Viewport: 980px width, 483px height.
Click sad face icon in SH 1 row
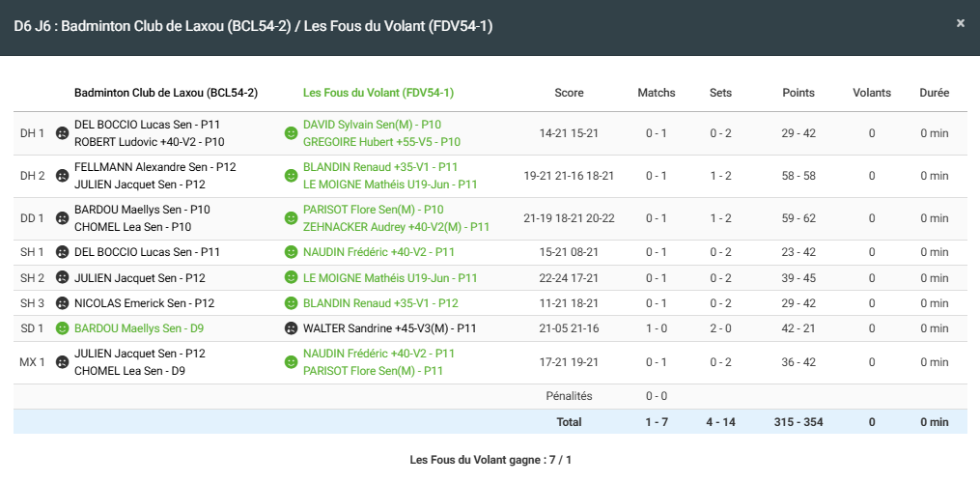pyautogui.click(x=62, y=252)
